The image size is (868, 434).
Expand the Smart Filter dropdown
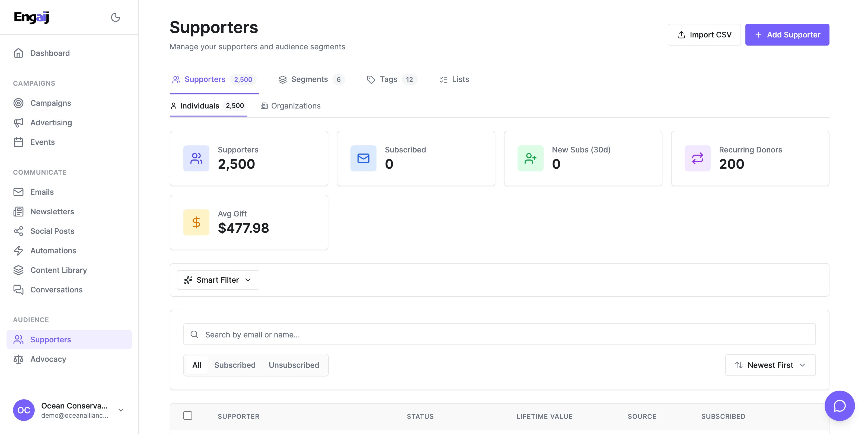[218, 280]
